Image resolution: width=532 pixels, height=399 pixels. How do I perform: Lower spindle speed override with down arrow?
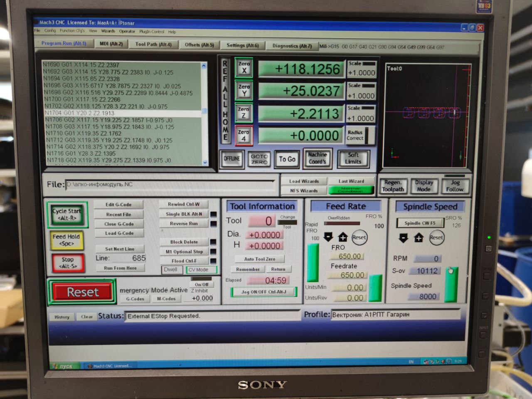coord(403,238)
